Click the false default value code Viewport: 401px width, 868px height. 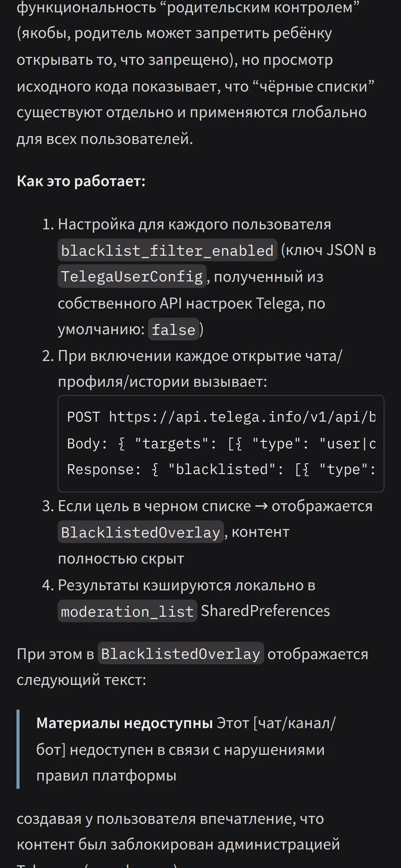173,329
